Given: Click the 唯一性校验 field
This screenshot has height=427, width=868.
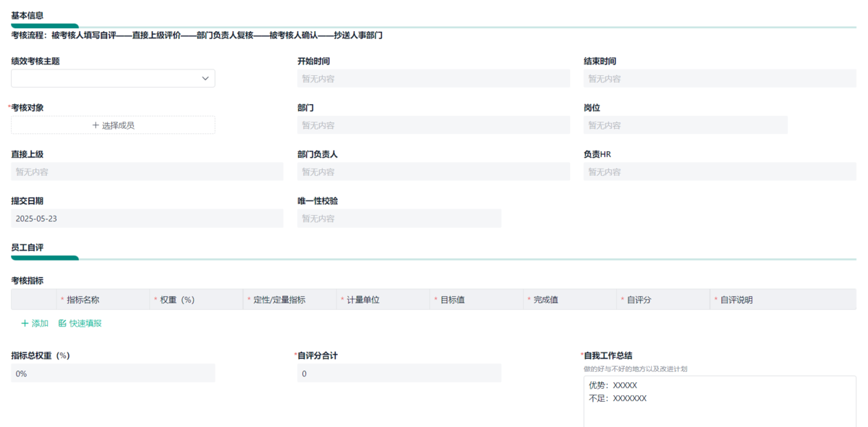Looking at the screenshot, I should tap(399, 219).
